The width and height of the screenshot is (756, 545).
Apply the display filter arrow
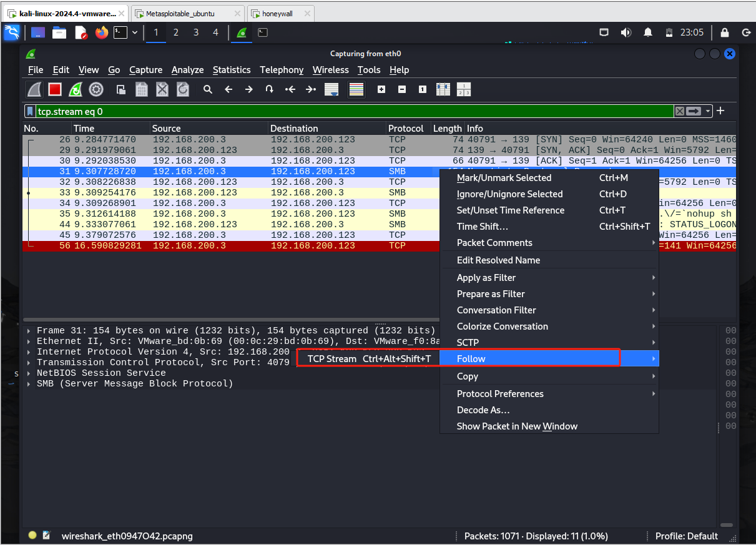pyautogui.click(x=694, y=111)
